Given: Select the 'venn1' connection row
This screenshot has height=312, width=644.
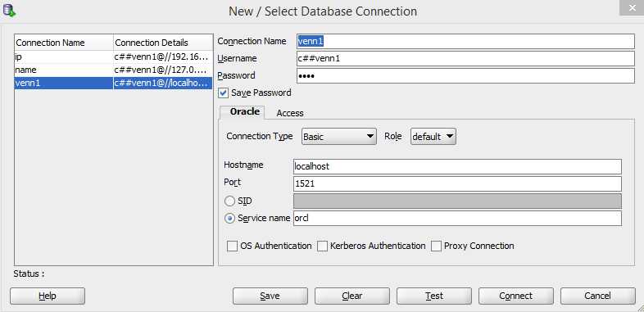Looking at the screenshot, I should tap(113, 84).
